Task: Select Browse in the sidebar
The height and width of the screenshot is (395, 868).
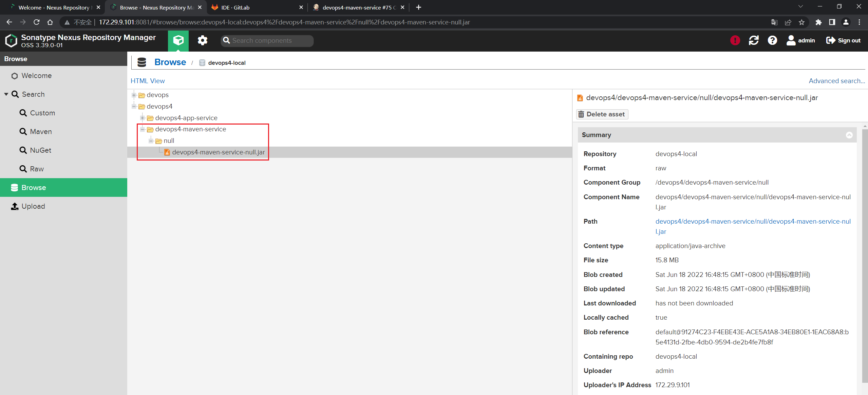Action: click(63, 188)
